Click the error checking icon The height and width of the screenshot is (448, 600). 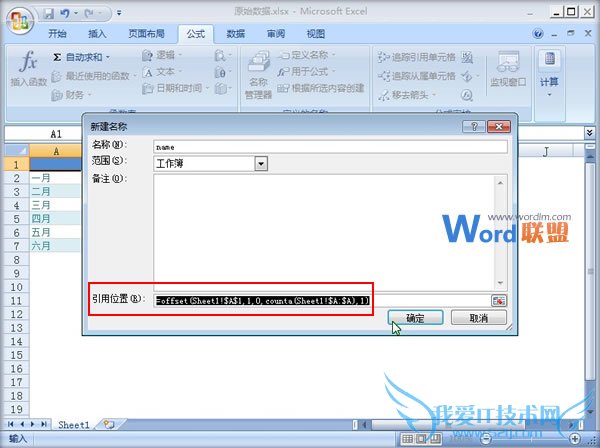click(x=467, y=76)
